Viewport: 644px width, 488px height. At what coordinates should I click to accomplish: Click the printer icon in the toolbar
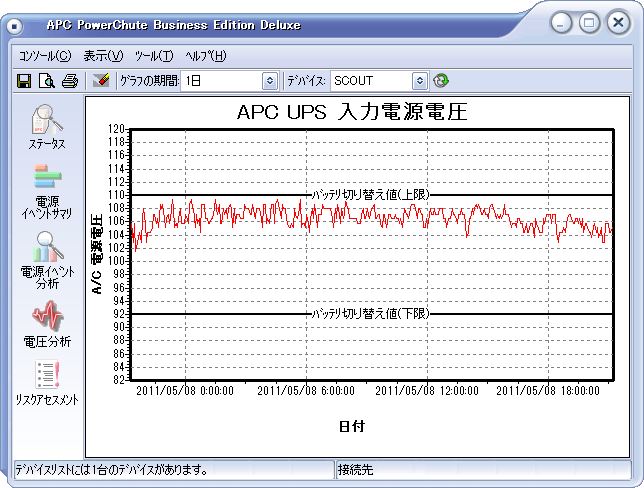click(70, 81)
